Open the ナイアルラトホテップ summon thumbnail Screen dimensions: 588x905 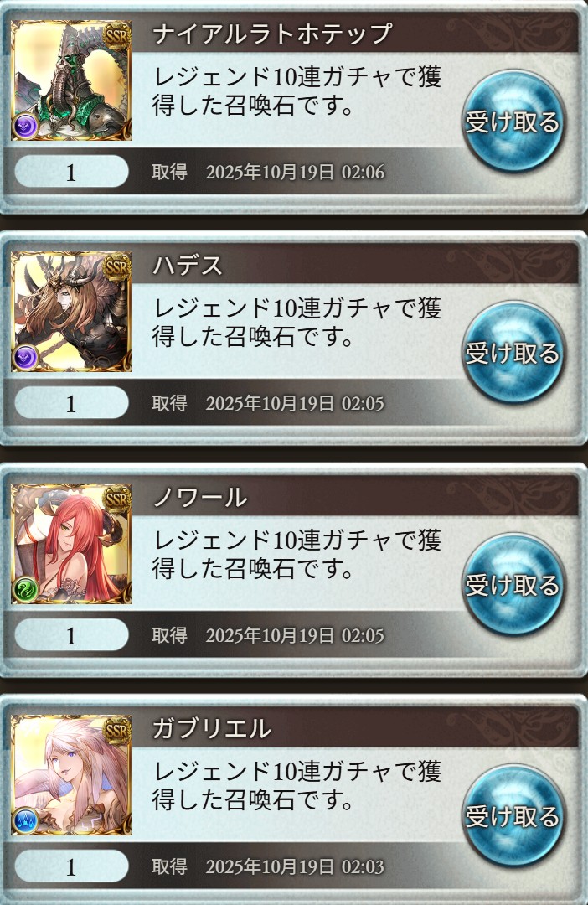pos(71,80)
